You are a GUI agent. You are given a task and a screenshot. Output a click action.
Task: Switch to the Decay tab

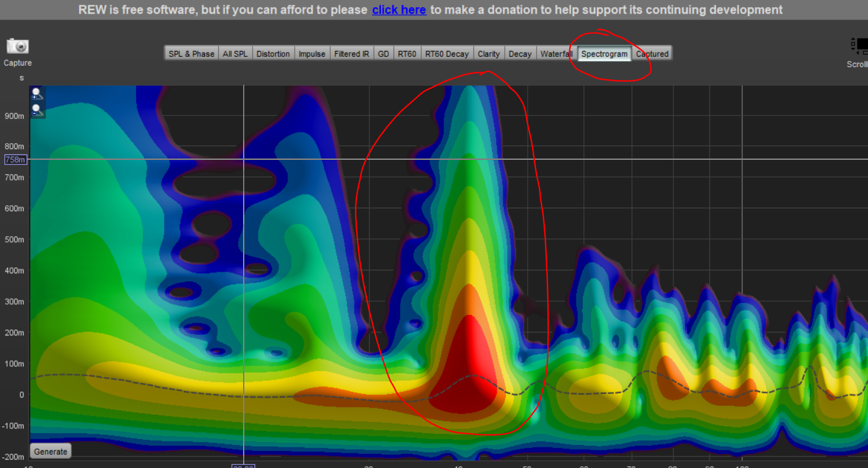point(520,54)
